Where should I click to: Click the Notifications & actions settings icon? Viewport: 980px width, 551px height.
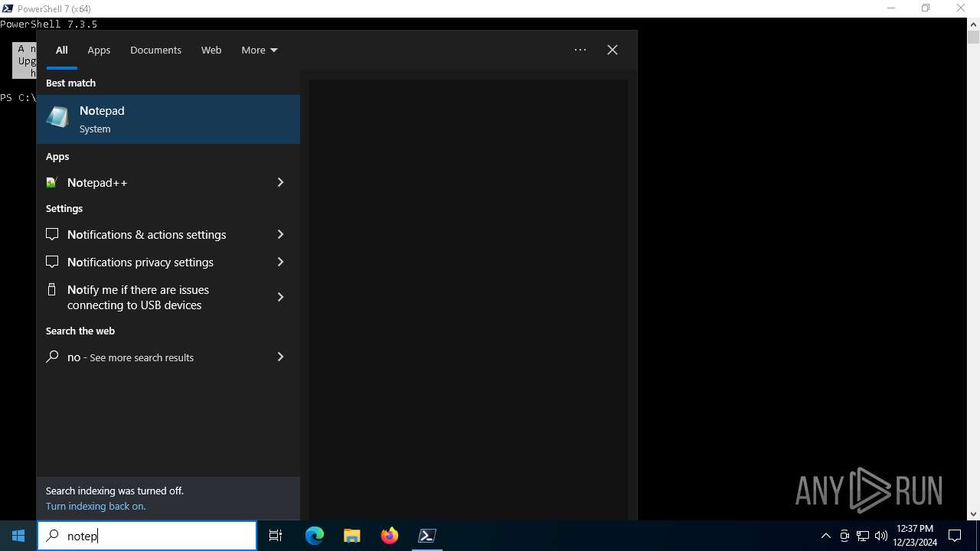(52, 234)
